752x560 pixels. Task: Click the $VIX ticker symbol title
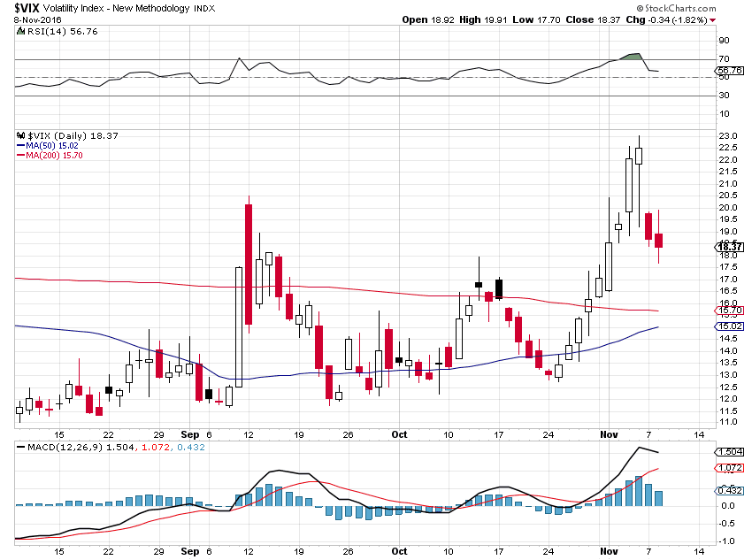coord(27,8)
